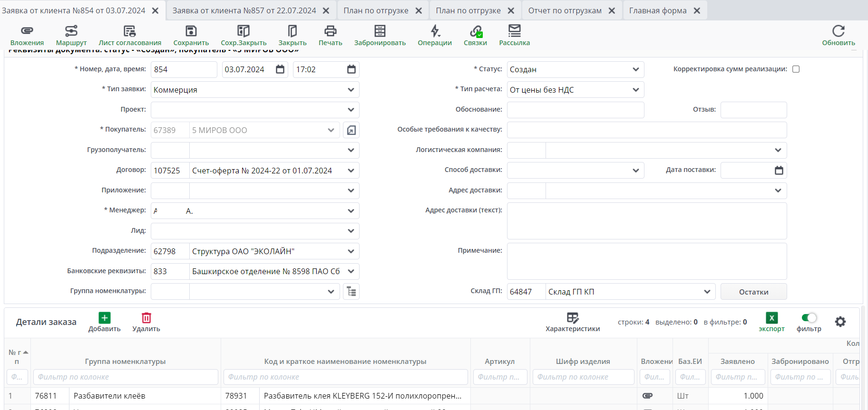The height and width of the screenshot is (410, 868).
Task: Click the Примечание text field
Action: pos(646,261)
